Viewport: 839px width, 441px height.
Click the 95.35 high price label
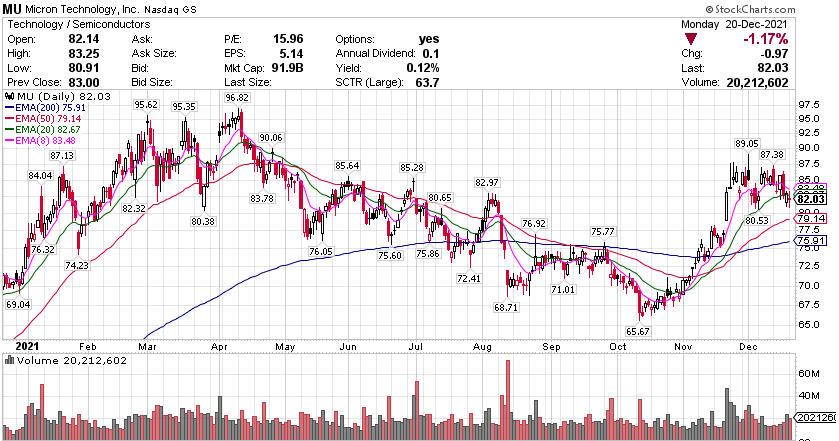(184, 107)
